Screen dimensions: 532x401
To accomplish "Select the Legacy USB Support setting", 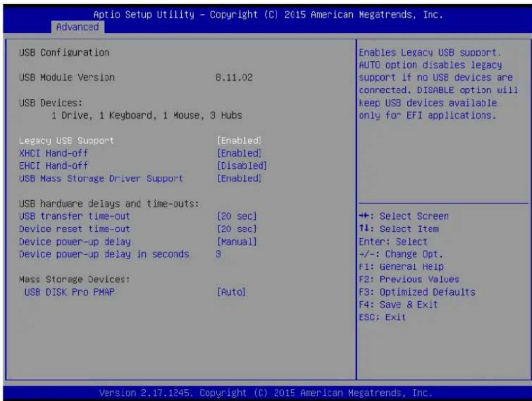I will (x=67, y=141).
